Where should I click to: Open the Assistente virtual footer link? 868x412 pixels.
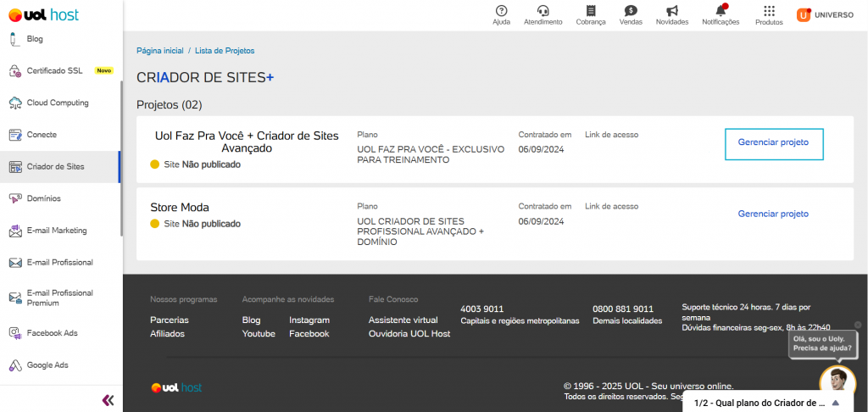(x=403, y=320)
